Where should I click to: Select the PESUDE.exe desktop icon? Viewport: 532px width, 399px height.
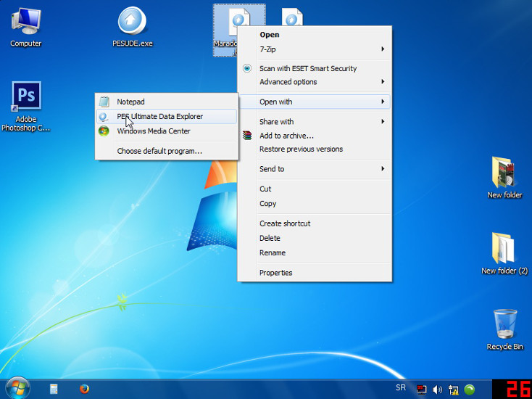133,27
